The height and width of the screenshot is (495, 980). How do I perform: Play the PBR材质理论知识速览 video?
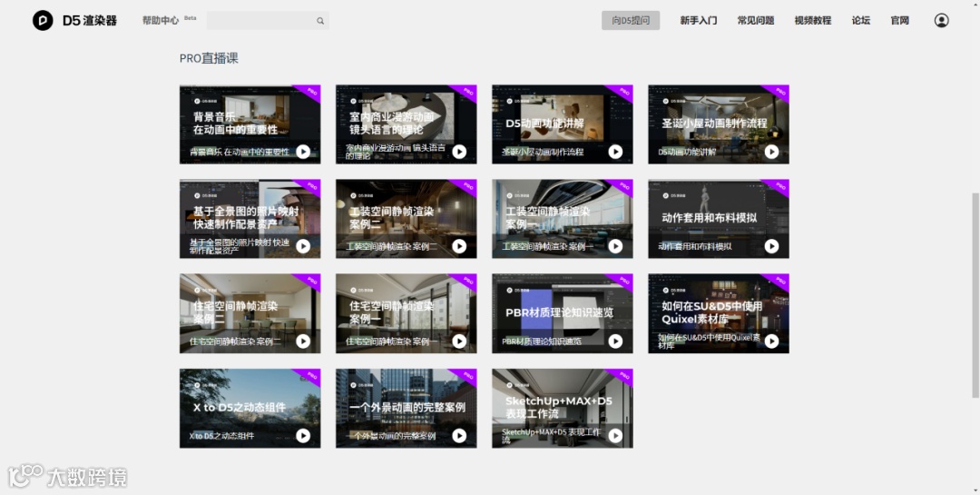pos(615,342)
